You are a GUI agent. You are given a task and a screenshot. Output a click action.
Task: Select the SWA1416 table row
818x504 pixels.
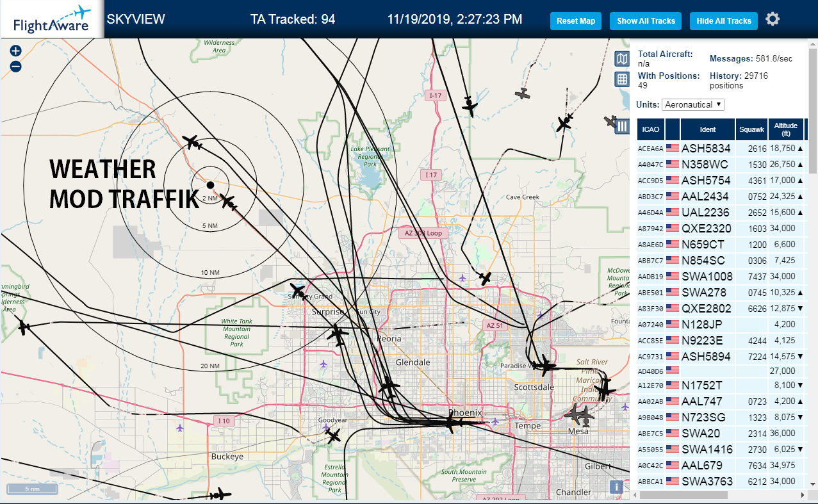[721, 449]
